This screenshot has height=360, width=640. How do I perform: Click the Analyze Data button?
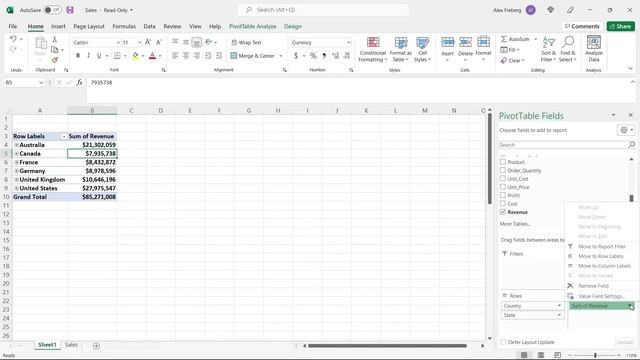click(593, 49)
